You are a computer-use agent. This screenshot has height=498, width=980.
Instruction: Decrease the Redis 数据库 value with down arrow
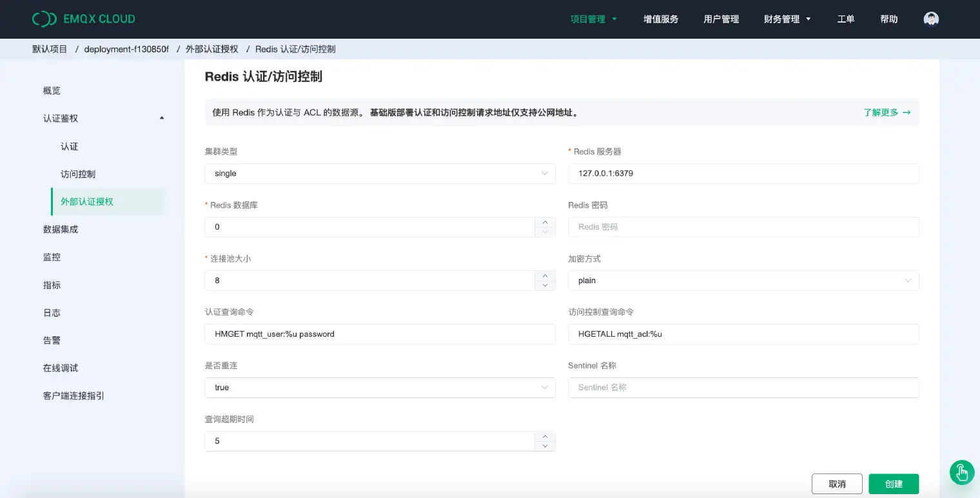(x=545, y=232)
